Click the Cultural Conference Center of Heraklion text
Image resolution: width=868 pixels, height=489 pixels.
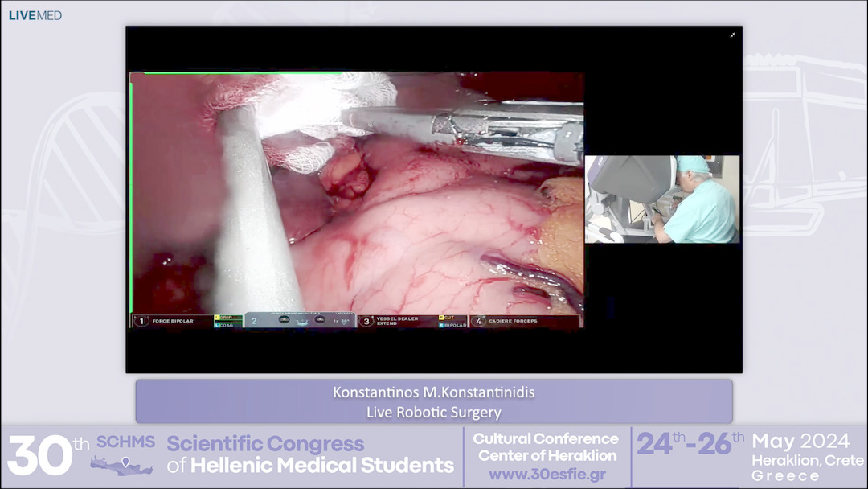click(543, 449)
